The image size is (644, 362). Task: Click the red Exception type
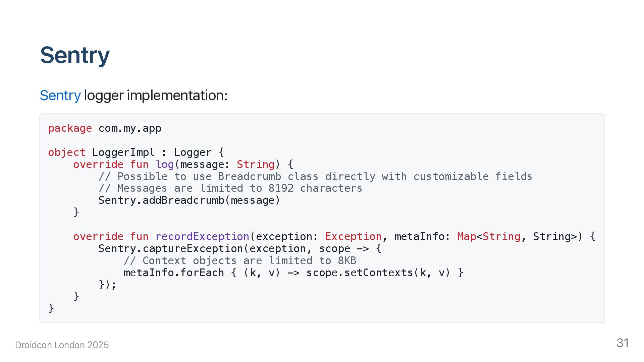point(353,237)
